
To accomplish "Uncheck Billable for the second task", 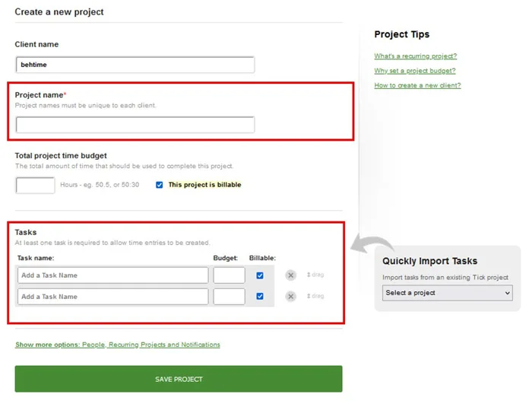I will click(x=260, y=297).
